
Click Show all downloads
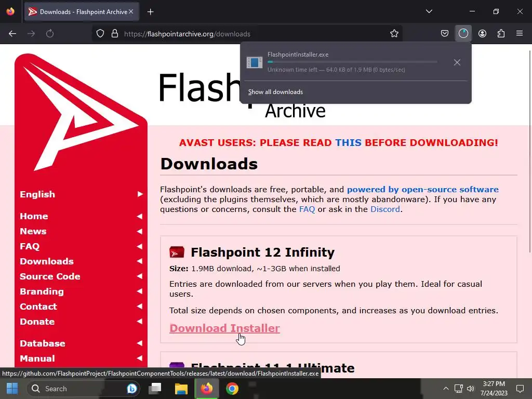[x=275, y=92]
